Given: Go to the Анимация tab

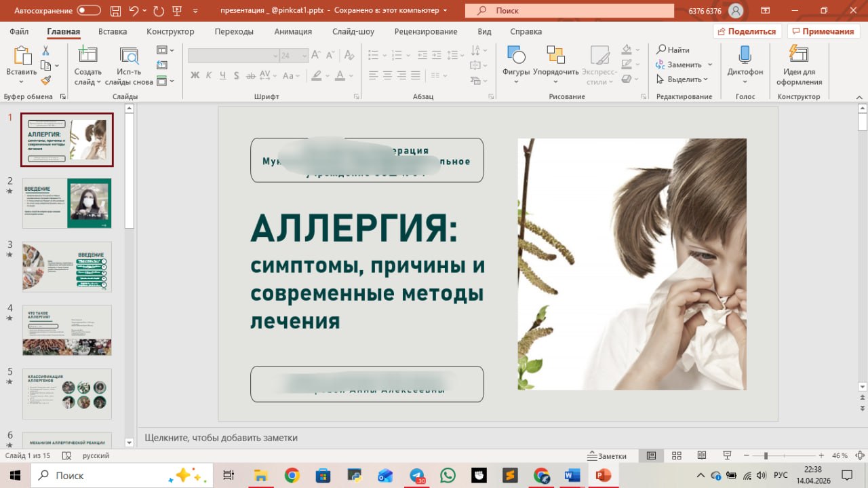Looking at the screenshot, I should (293, 31).
